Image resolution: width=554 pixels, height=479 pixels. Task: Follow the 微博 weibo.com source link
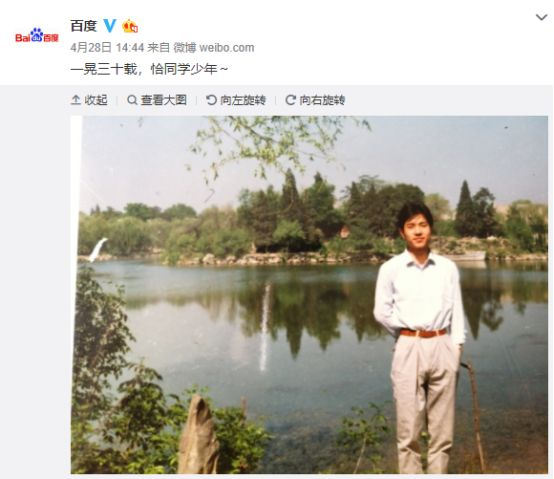[x=213, y=47]
